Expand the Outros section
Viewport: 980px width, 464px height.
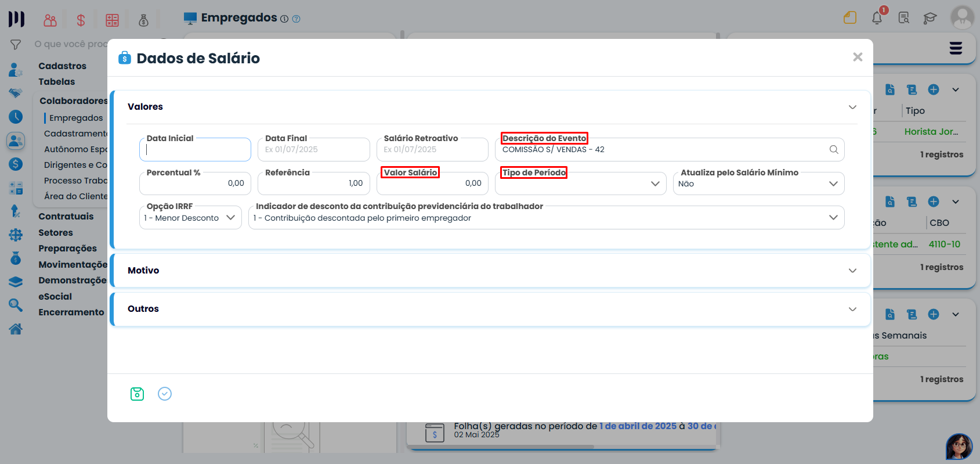click(852, 309)
